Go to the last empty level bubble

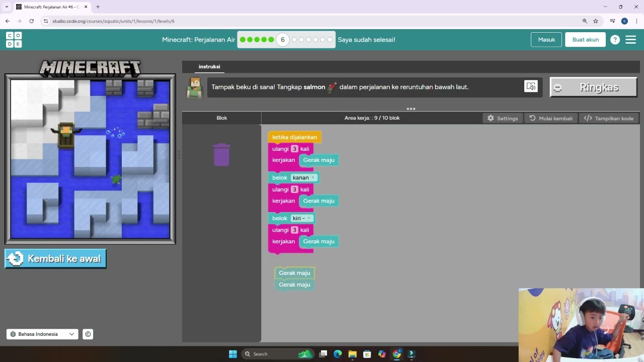tap(330, 40)
